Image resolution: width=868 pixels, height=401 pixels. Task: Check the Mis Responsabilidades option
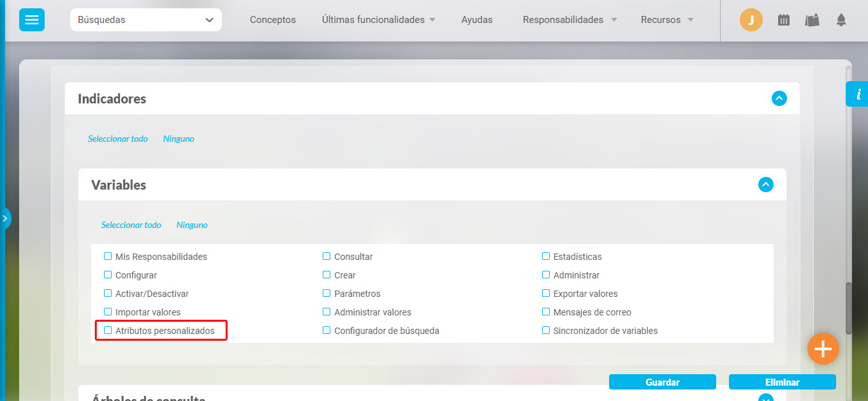108,257
